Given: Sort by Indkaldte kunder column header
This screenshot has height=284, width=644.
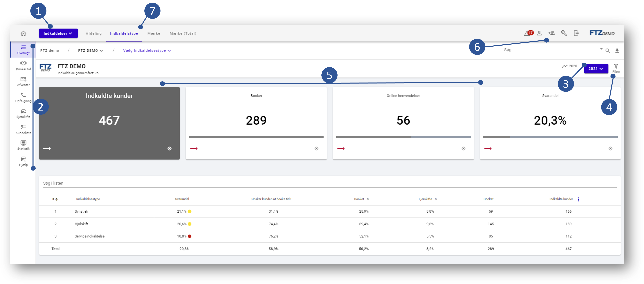Looking at the screenshot, I should (561, 199).
